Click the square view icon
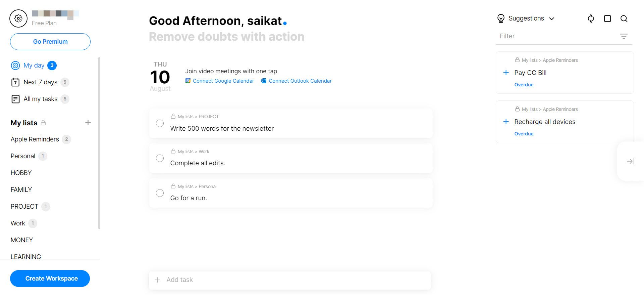This screenshot has width=644, height=297. (607, 18)
